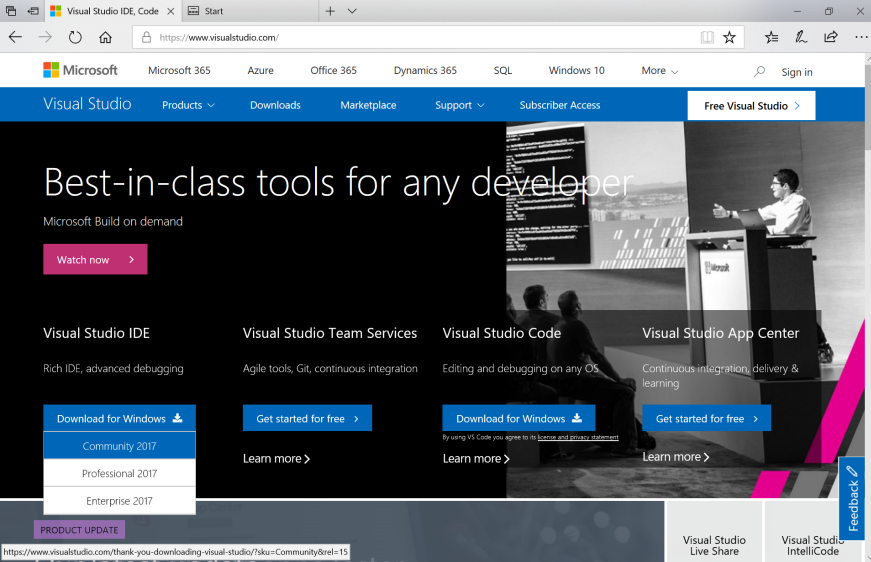
Task: Show tab previews chevron
Action: click(352, 11)
